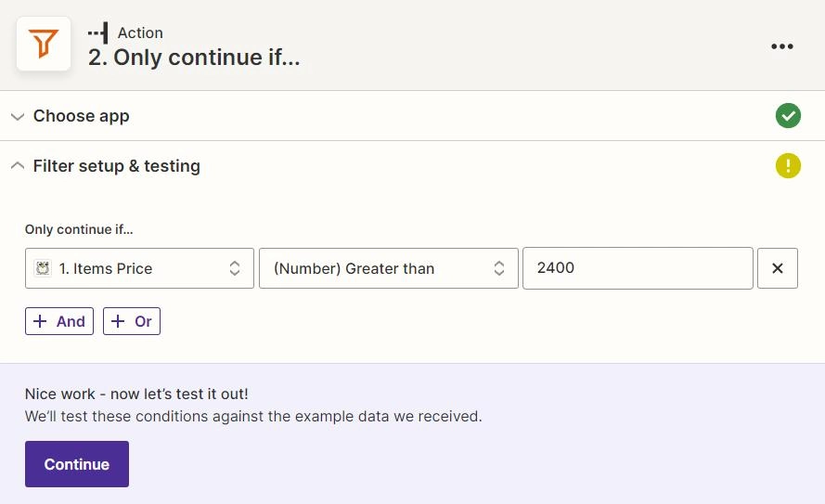Collapse the Filter setup & testing section
825x504 pixels.
point(18,166)
